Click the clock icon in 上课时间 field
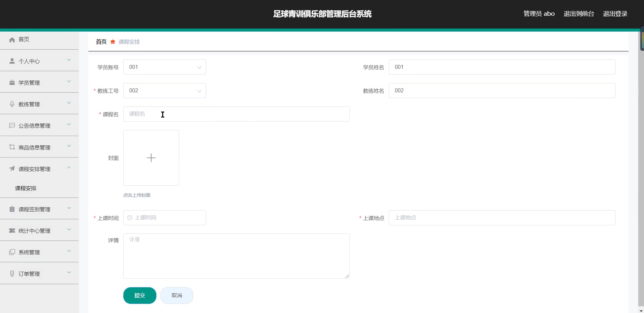Viewport: 644px width, 313px height. pyautogui.click(x=130, y=218)
